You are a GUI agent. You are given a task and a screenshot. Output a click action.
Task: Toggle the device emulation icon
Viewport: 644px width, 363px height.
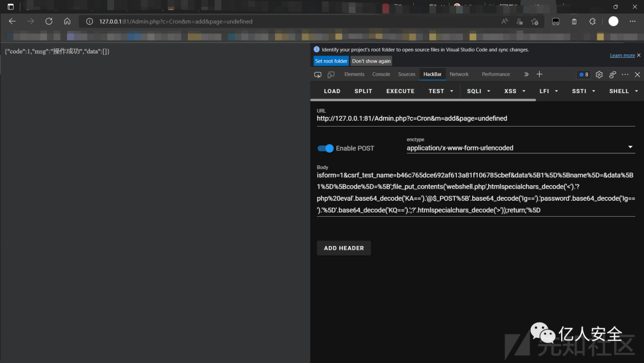click(x=331, y=75)
